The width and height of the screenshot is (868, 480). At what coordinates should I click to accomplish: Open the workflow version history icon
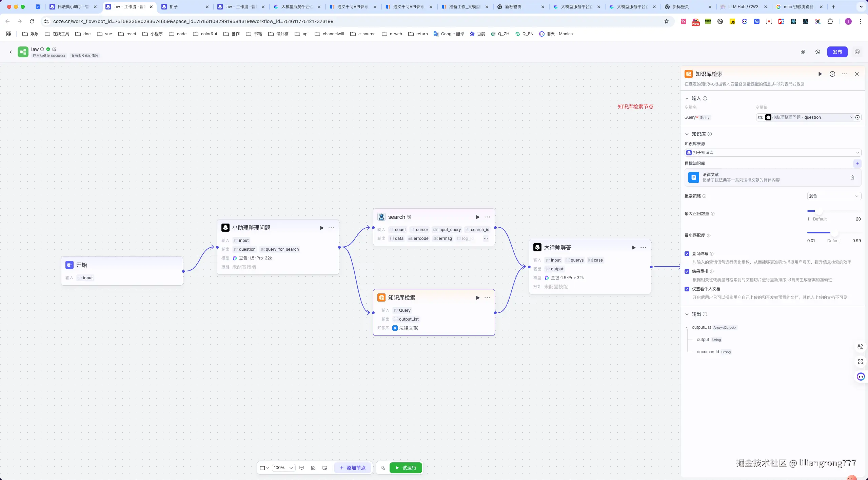click(817, 52)
